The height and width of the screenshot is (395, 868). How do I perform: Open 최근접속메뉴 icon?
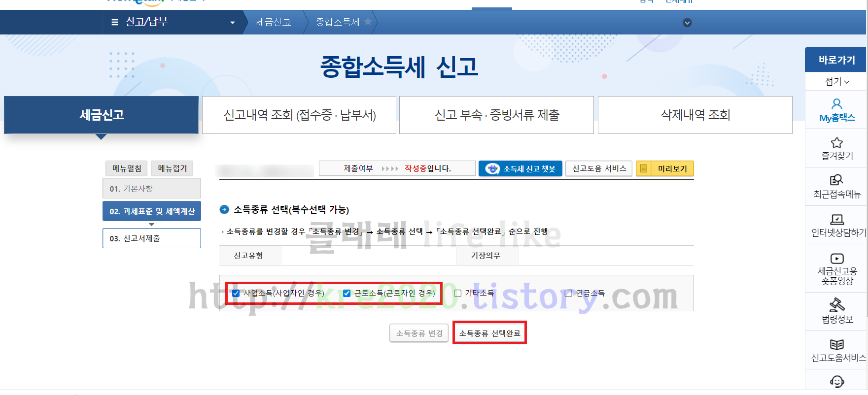pyautogui.click(x=837, y=180)
